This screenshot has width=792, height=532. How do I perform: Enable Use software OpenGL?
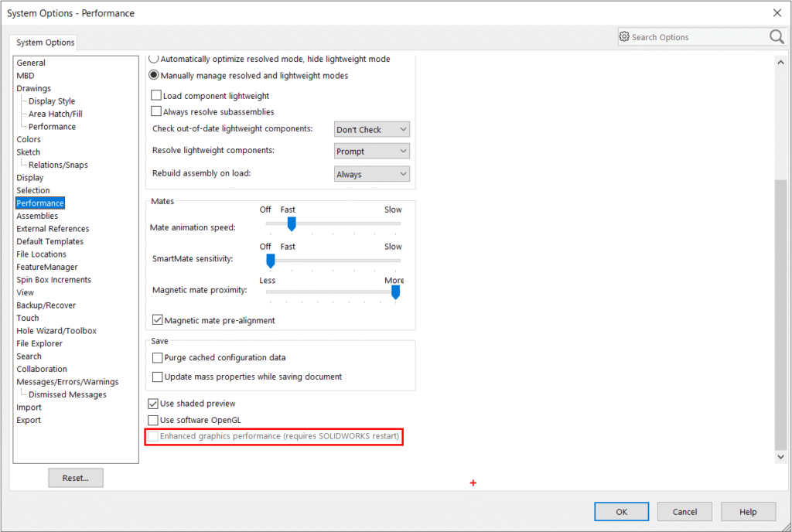coord(153,420)
